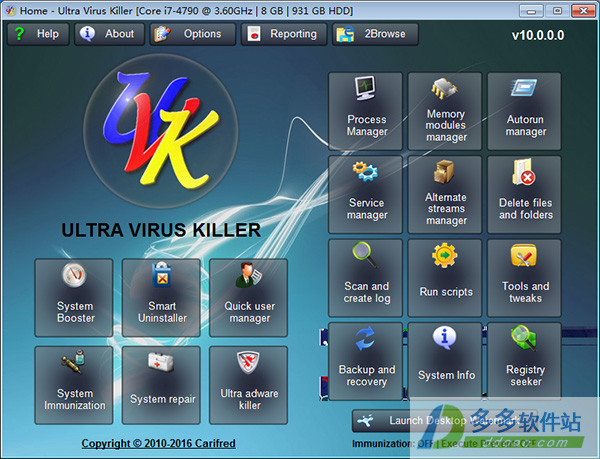This screenshot has width=600, height=459.
Task: Click the Help button label
Action: coord(48,34)
